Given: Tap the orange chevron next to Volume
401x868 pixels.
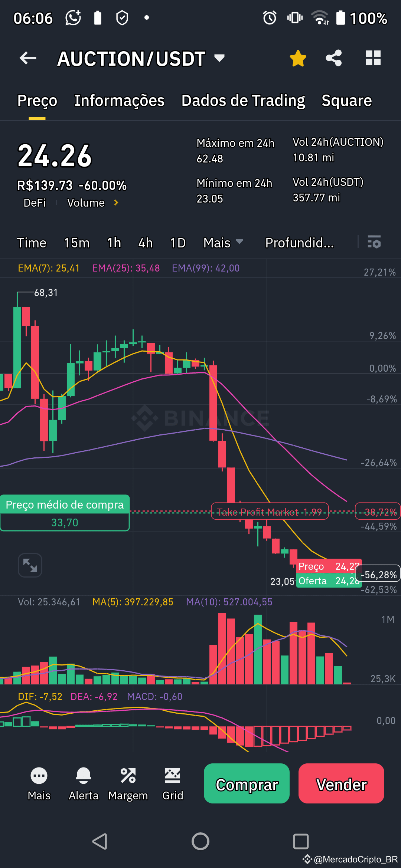Looking at the screenshot, I should point(116,203).
